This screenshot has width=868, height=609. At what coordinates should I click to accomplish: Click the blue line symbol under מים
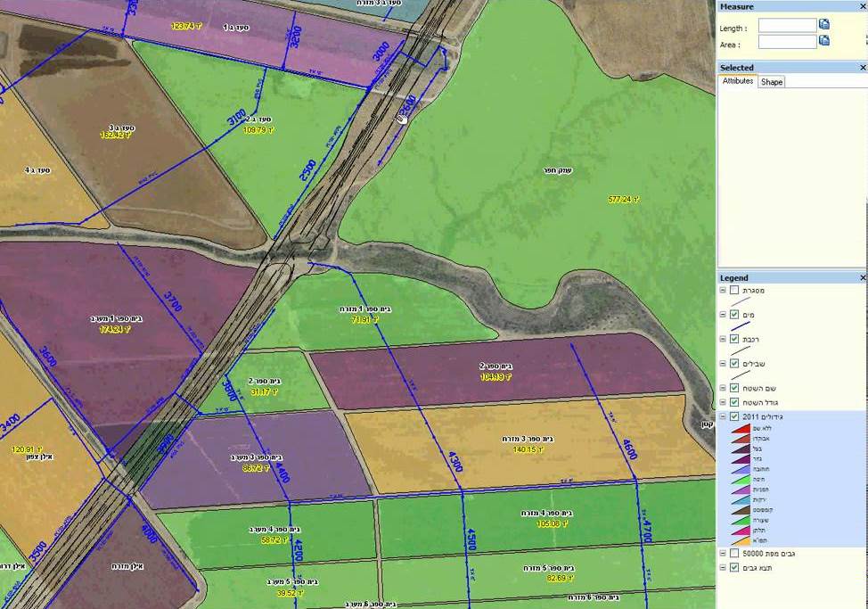click(741, 326)
